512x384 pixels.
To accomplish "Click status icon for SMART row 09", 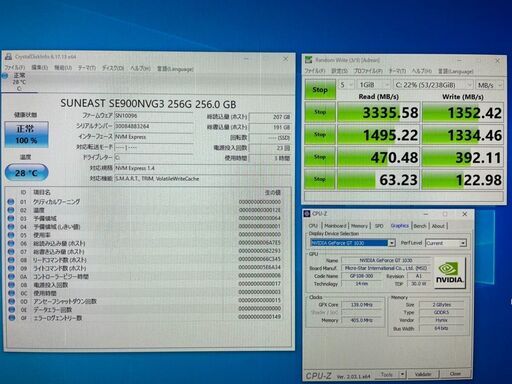I will pos(11,268).
